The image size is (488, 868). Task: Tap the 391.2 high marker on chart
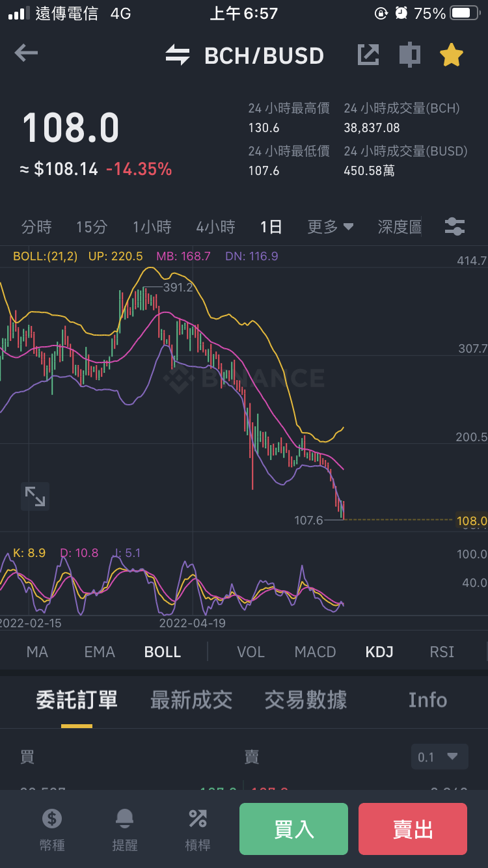pos(178,287)
